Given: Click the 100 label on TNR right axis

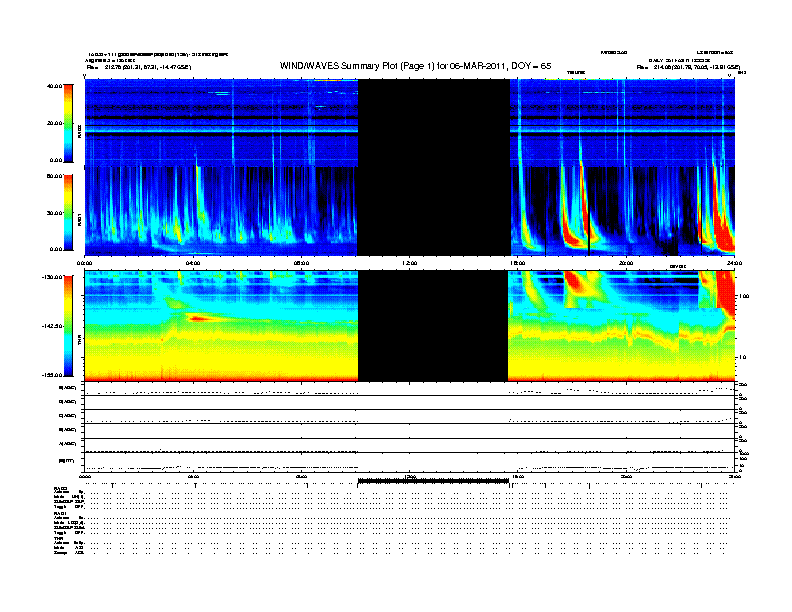Looking at the screenshot, I should (x=744, y=296).
